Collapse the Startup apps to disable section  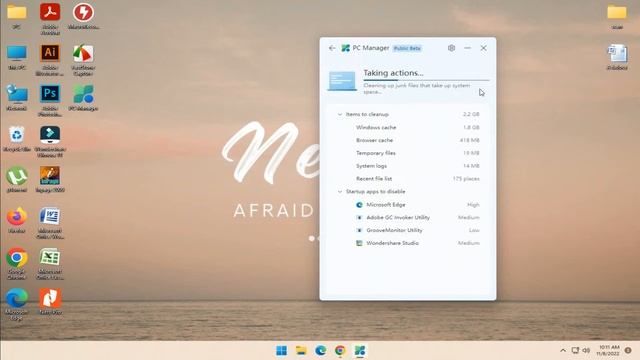340,191
